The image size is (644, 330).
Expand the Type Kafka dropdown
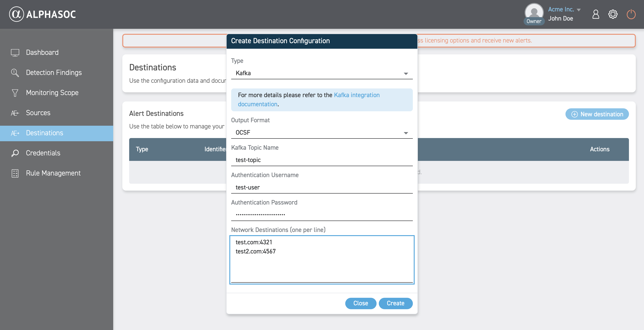click(x=322, y=73)
